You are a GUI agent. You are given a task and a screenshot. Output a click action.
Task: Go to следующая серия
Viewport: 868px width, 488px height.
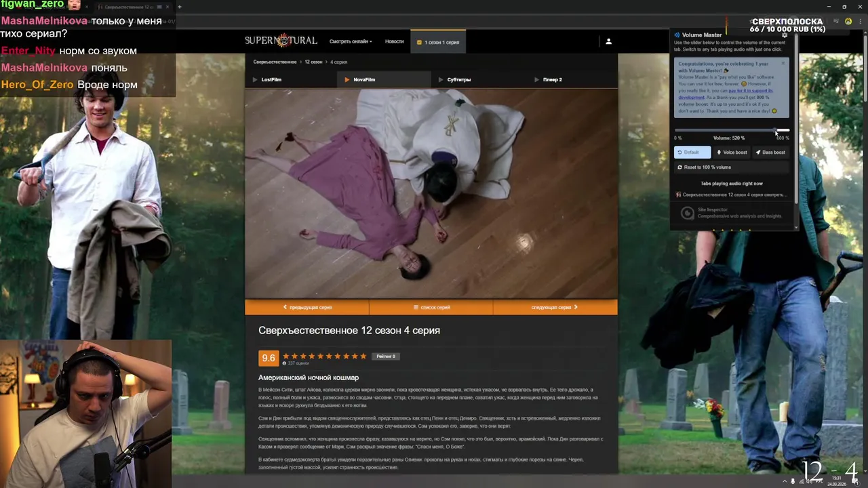point(555,307)
